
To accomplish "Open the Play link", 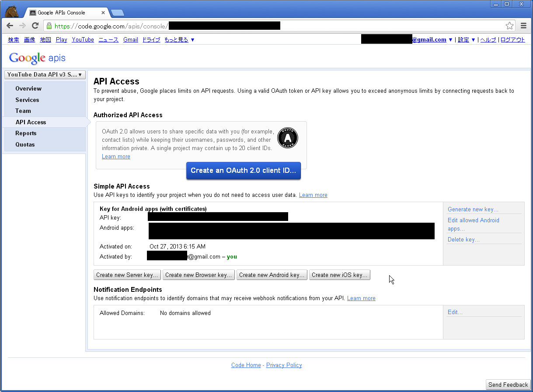I will pos(61,40).
